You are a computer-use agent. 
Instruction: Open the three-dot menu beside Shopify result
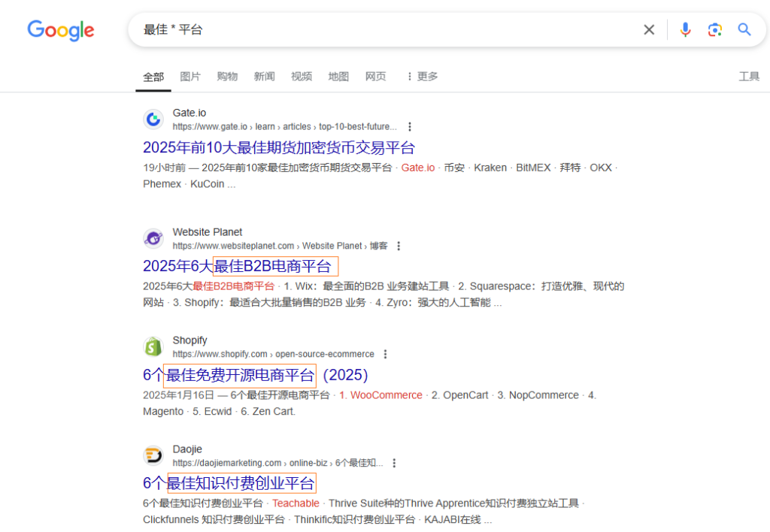(385, 354)
